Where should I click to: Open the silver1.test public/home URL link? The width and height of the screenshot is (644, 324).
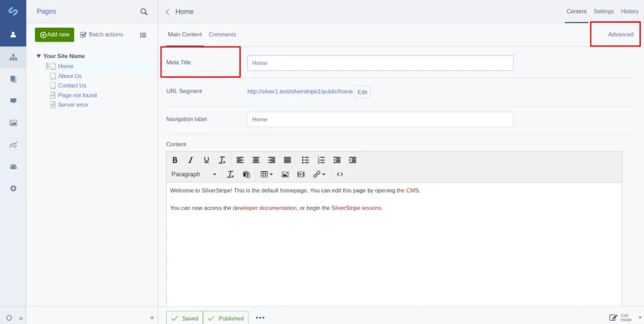click(300, 92)
